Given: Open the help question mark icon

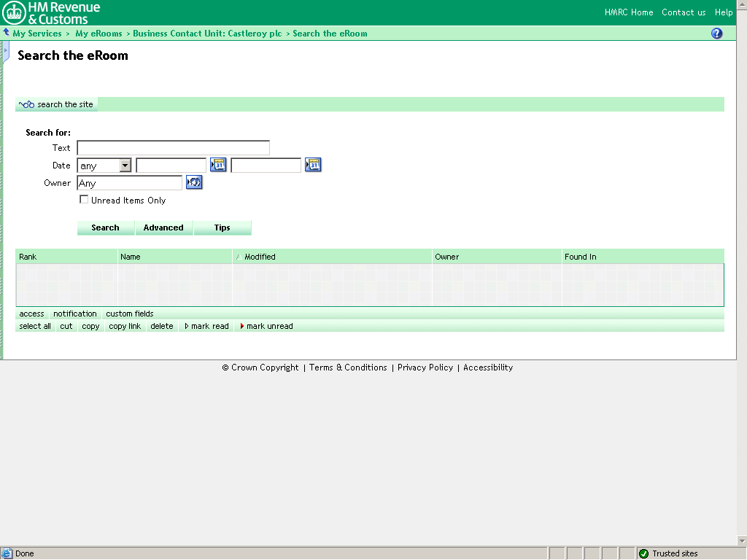Looking at the screenshot, I should point(716,34).
